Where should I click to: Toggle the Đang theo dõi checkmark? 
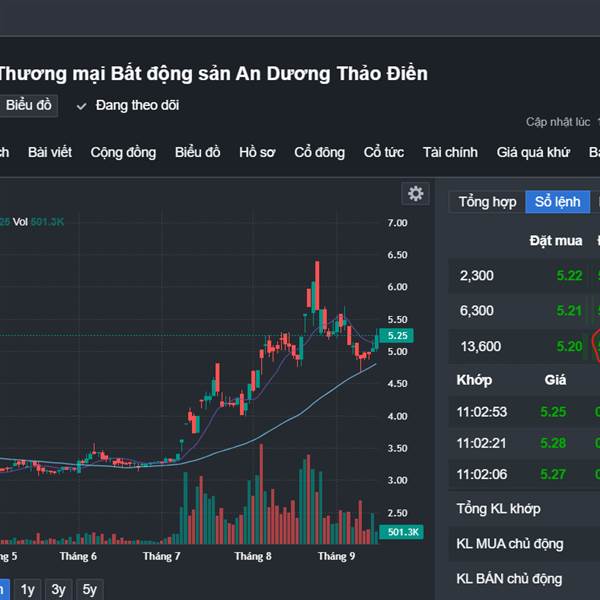point(81,106)
